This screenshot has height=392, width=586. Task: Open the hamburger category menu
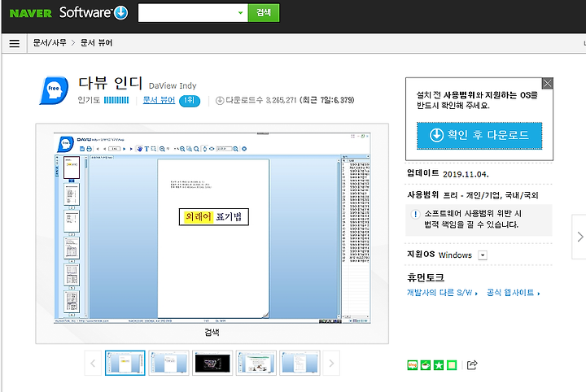point(14,43)
